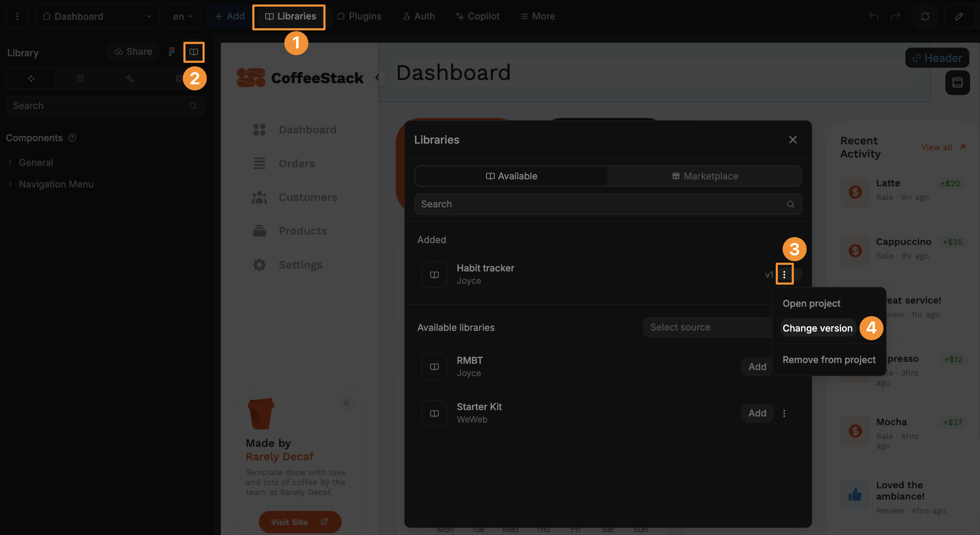
Task: Click inside the Libraries dialog search field
Action: tap(571, 204)
